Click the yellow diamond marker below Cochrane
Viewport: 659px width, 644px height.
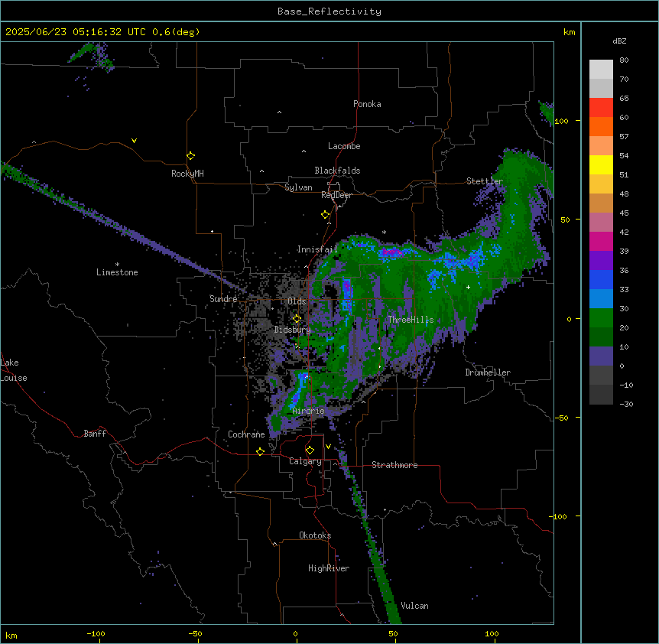coord(260,451)
